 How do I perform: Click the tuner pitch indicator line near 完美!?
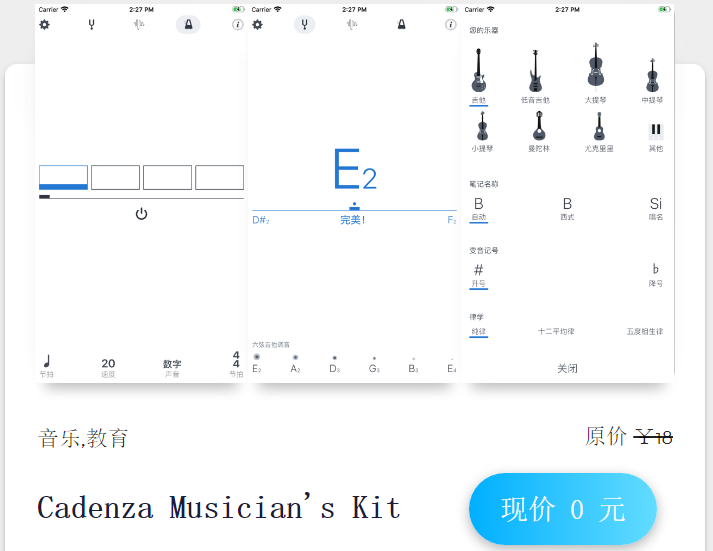click(x=353, y=210)
